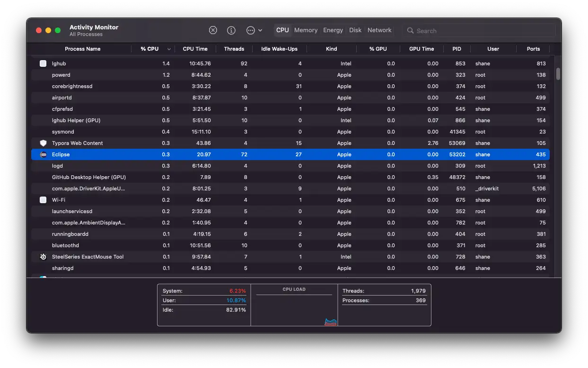Select the launchservicesd process
588x368 pixels.
pos(290,211)
